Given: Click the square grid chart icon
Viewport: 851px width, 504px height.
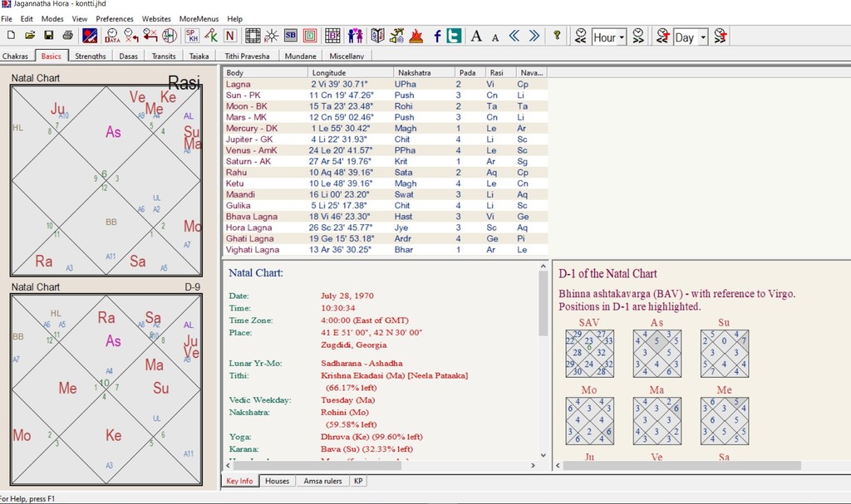Looking at the screenshot, I should pyautogui.click(x=253, y=36).
